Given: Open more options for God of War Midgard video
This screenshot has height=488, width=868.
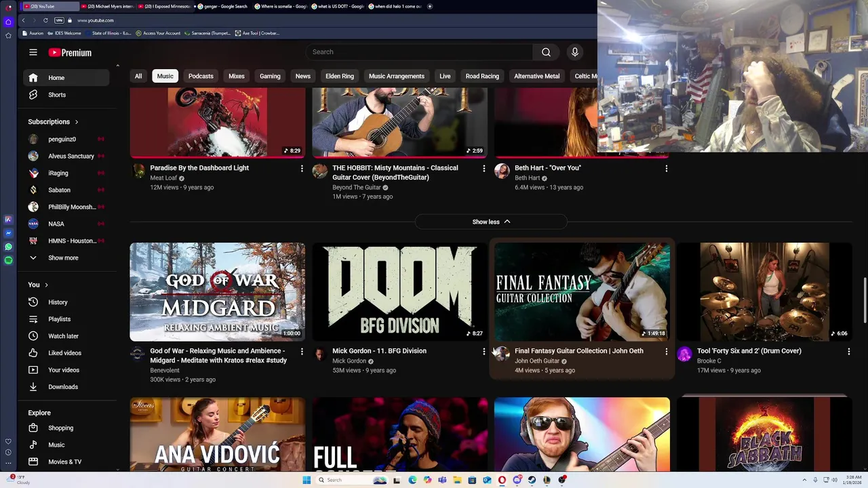Looking at the screenshot, I should point(302,351).
